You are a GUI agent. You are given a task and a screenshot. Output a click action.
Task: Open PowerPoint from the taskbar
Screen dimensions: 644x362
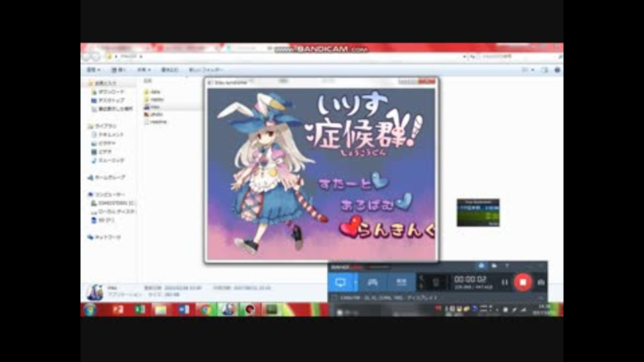pyautogui.click(x=118, y=310)
